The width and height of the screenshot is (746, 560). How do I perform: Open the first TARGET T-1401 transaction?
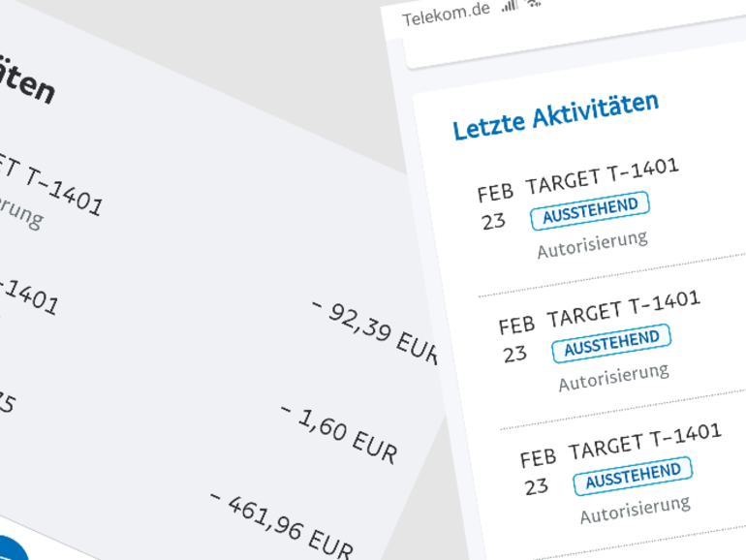pos(602,174)
